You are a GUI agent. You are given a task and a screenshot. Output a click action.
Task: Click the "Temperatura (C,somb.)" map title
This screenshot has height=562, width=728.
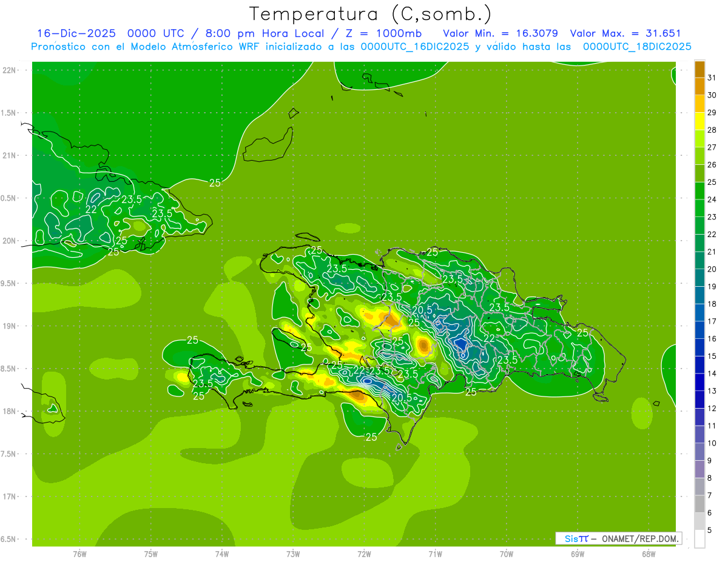[x=370, y=14]
